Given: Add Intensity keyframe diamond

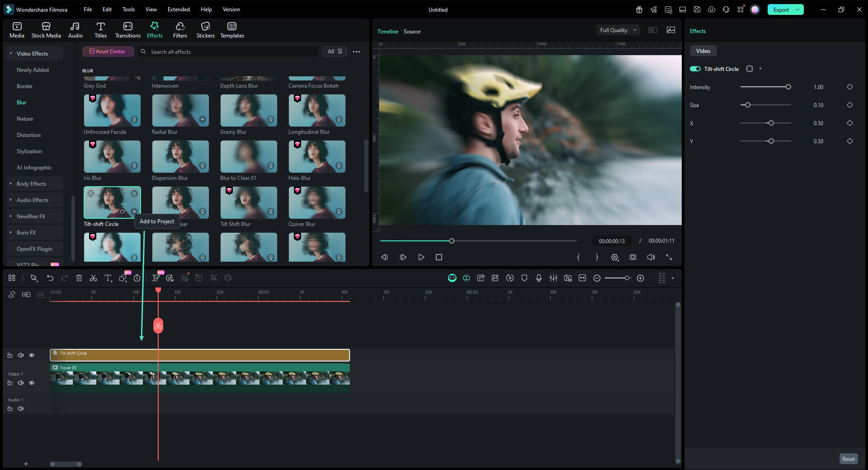Looking at the screenshot, I should 850,87.
